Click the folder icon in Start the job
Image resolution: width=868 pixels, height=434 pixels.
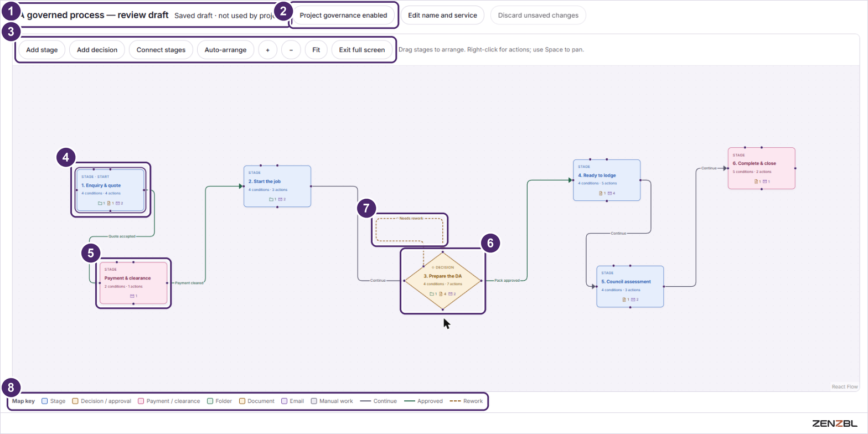click(x=271, y=199)
